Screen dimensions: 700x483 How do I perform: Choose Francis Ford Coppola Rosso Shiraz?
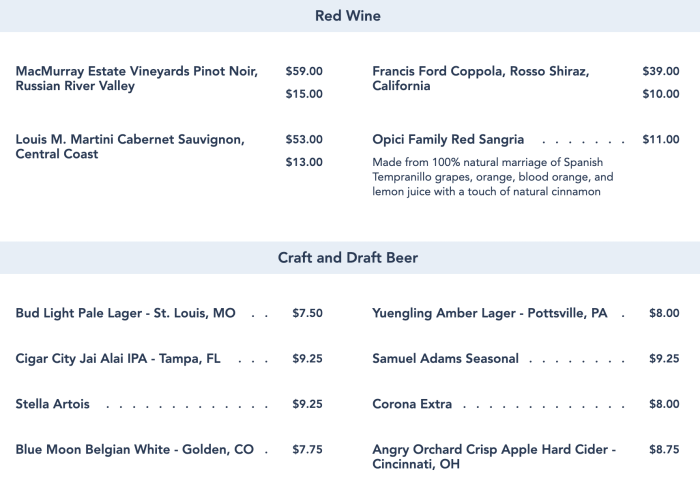[480, 79]
